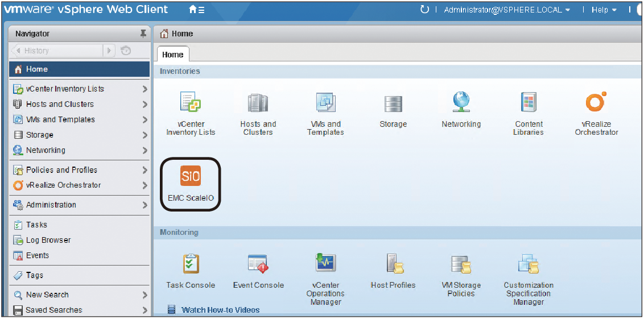Expand the Administration chevron in Navigator

point(145,205)
